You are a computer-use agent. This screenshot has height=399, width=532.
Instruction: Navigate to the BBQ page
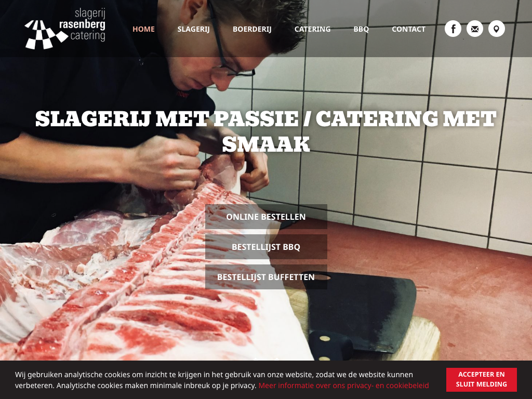pyautogui.click(x=361, y=29)
